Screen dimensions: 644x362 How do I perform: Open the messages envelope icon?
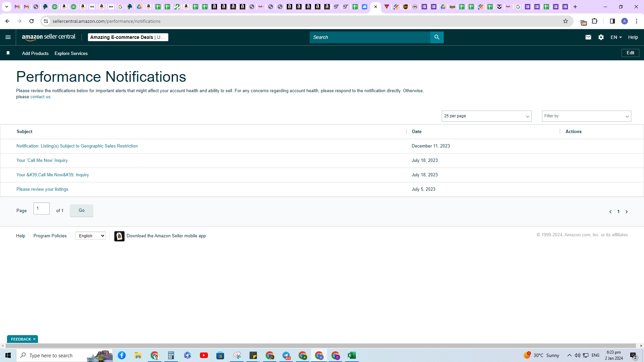click(588, 37)
